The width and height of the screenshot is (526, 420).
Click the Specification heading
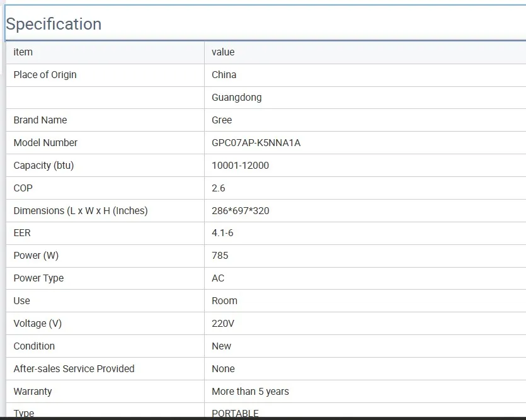tap(54, 24)
